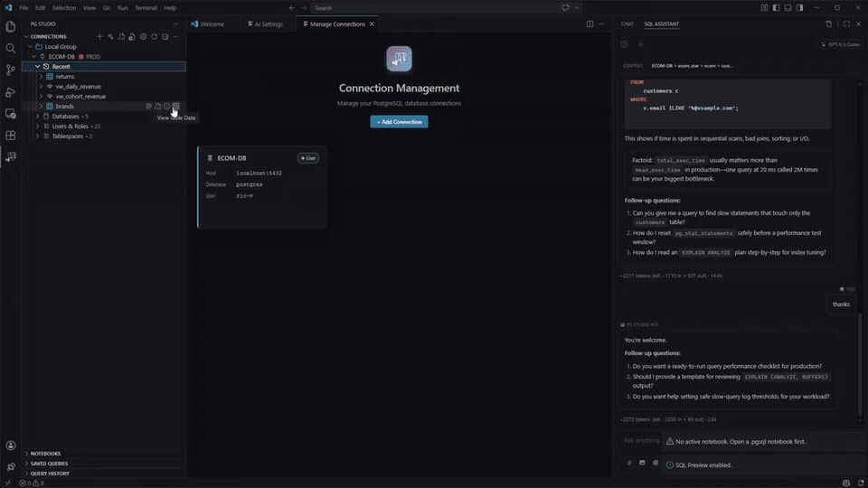This screenshot has height=488, width=868.
Task: Click the Ask anything chat input
Action: click(640, 440)
